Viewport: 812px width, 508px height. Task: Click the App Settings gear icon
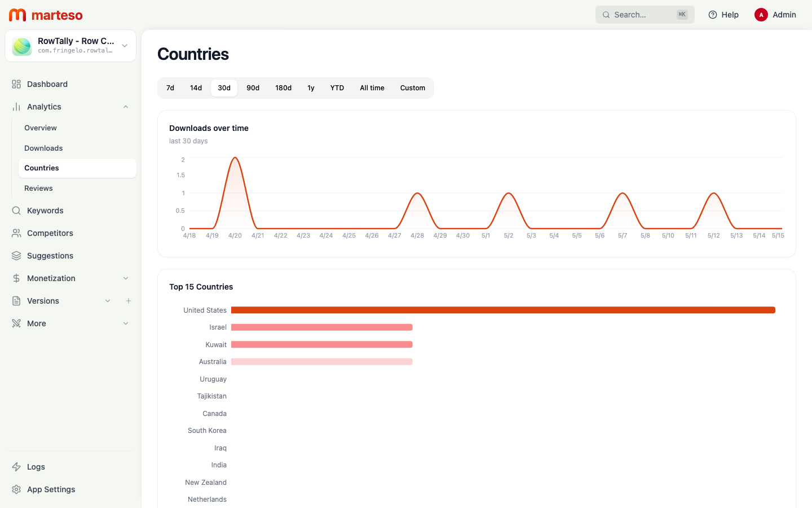16,489
